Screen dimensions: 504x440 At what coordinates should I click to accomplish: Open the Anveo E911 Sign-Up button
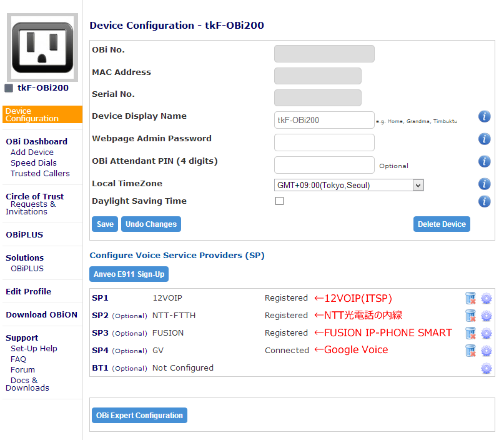[x=129, y=274]
